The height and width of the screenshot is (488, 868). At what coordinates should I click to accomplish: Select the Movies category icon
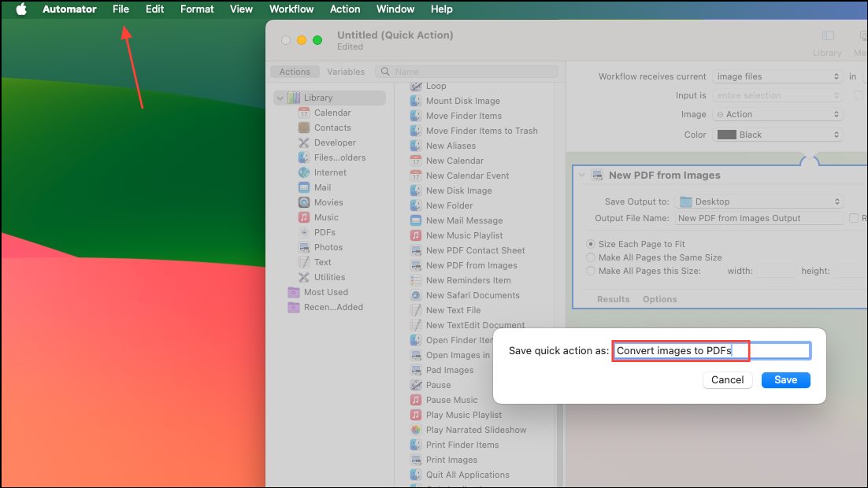pos(304,202)
